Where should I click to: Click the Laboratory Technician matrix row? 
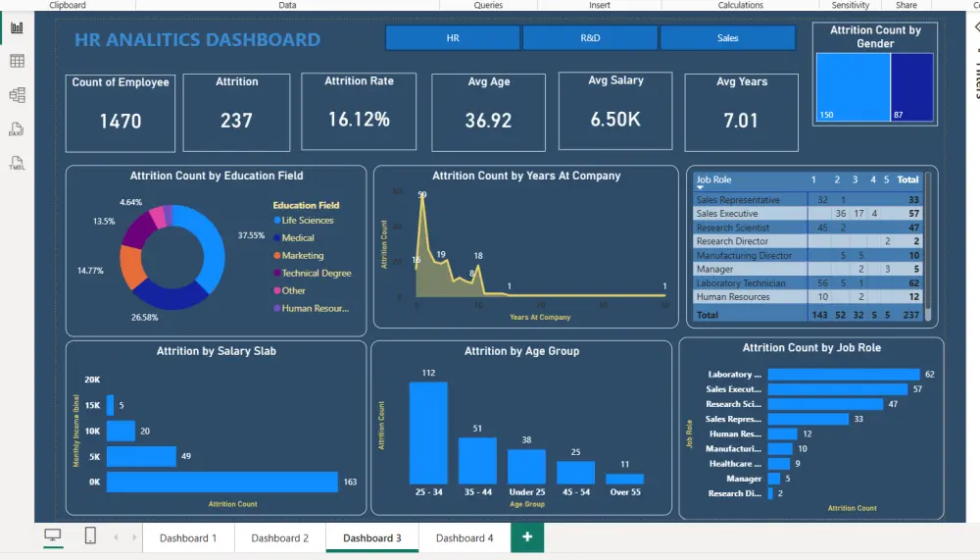click(808, 282)
